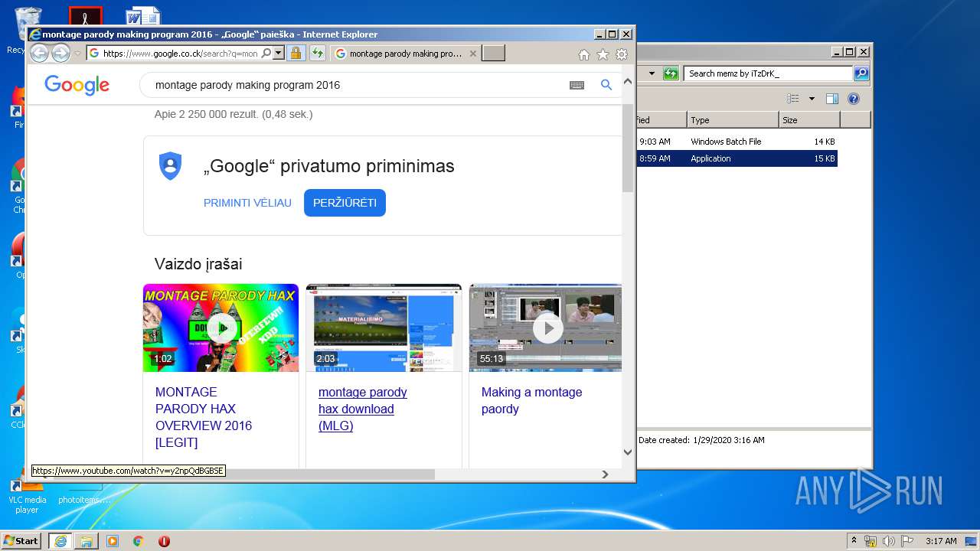Image resolution: width=980 pixels, height=551 pixels.
Task: Toggle the Explorer preview pane
Action: click(832, 99)
